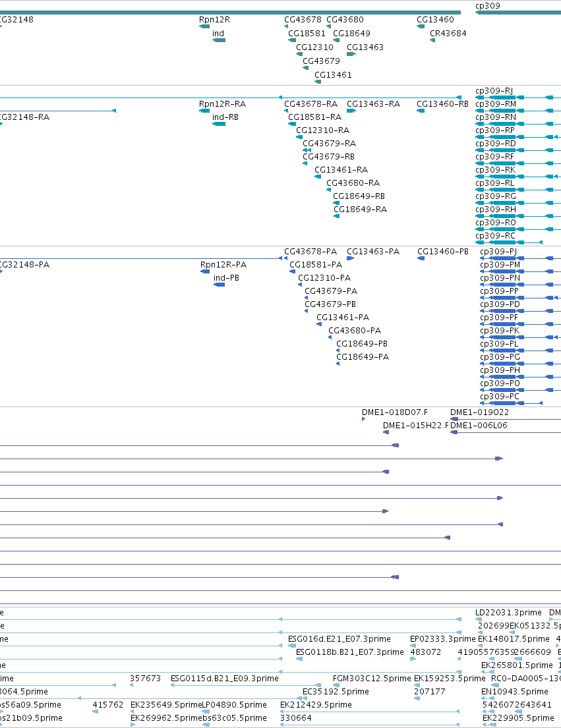Click transcript CG13463-RA
The image size is (561, 728).
[373, 104]
